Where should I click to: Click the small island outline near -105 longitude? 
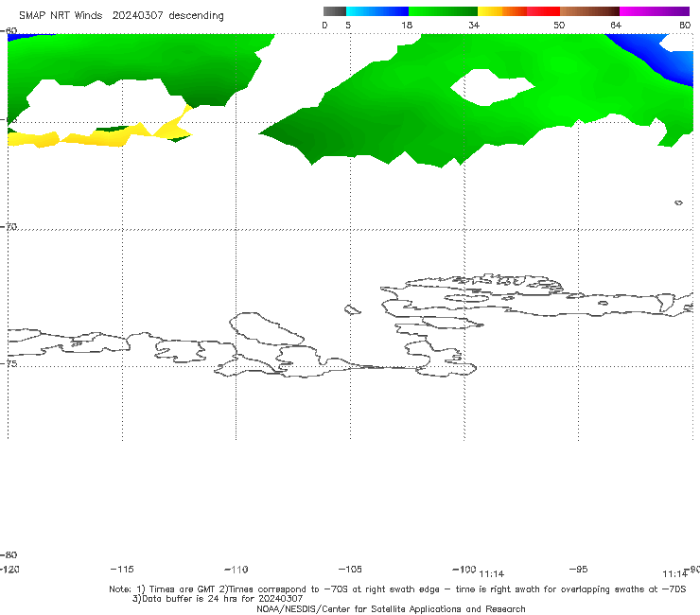tap(353, 309)
